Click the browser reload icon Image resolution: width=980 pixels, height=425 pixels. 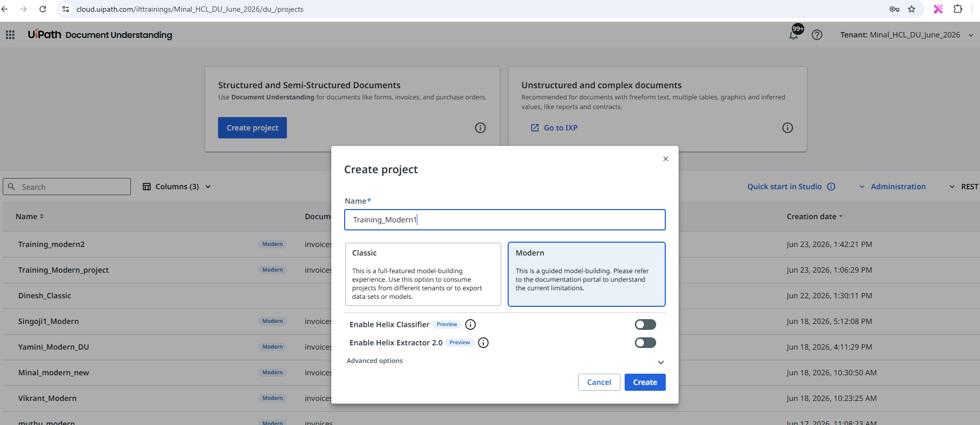click(43, 9)
